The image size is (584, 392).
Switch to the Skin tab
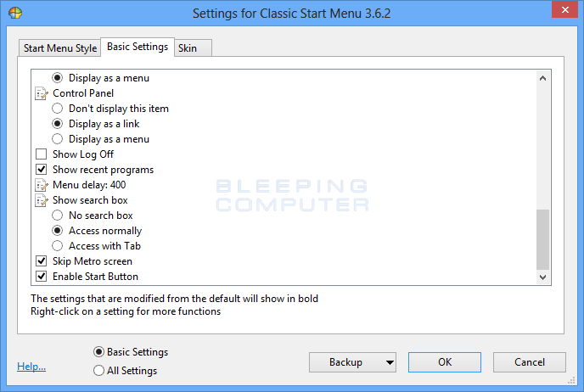(193, 48)
